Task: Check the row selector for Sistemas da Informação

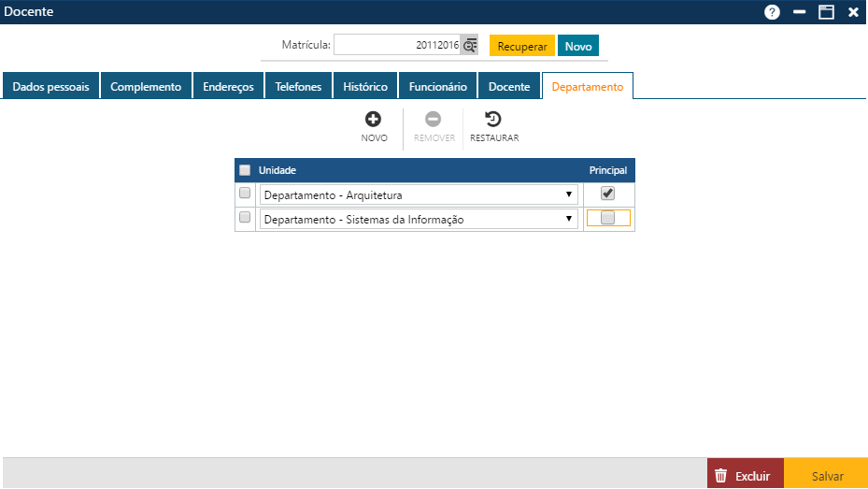Action: coord(245,217)
